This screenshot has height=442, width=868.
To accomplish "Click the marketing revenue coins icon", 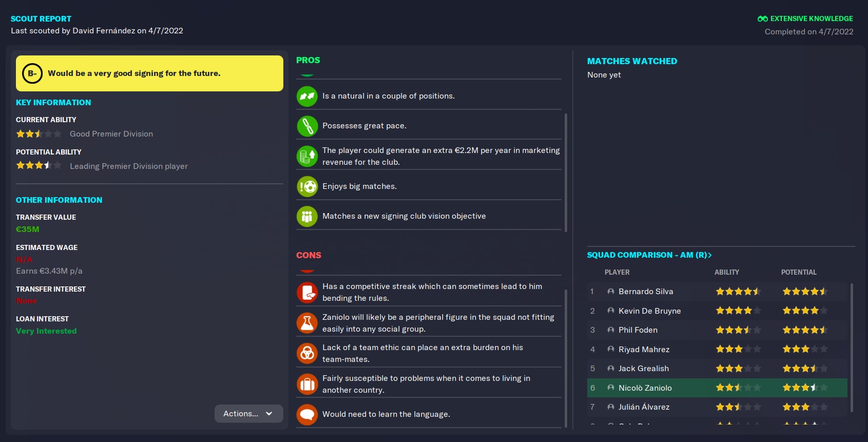I will [307, 156].
